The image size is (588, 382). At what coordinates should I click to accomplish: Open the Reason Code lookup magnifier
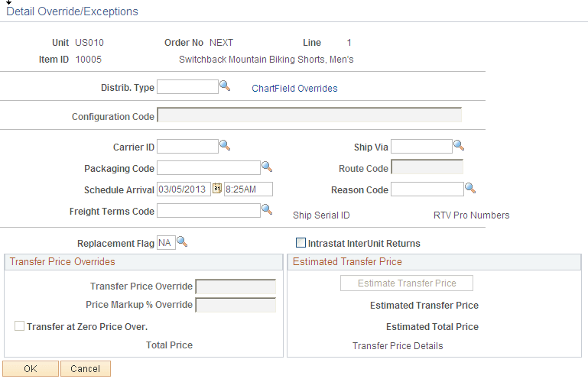pos(470,188)
